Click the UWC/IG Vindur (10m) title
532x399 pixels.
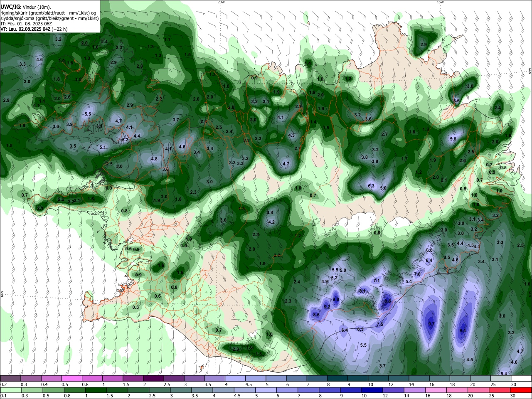25,7
